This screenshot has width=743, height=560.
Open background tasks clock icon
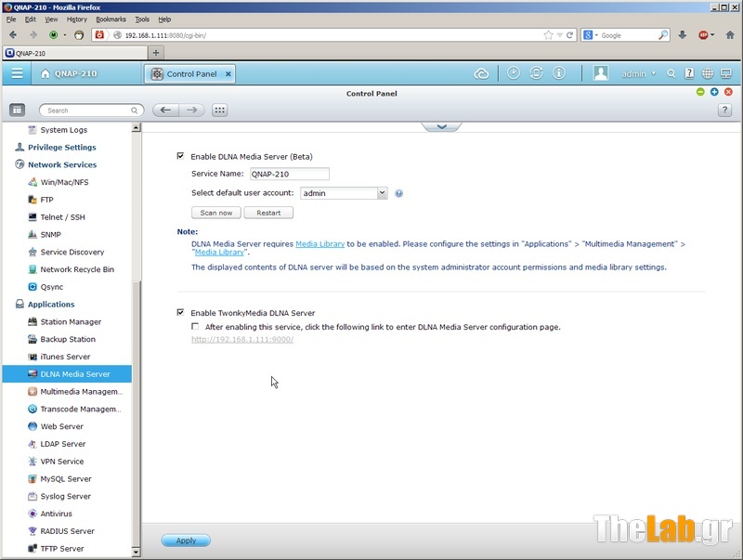[x=514, y=73]
